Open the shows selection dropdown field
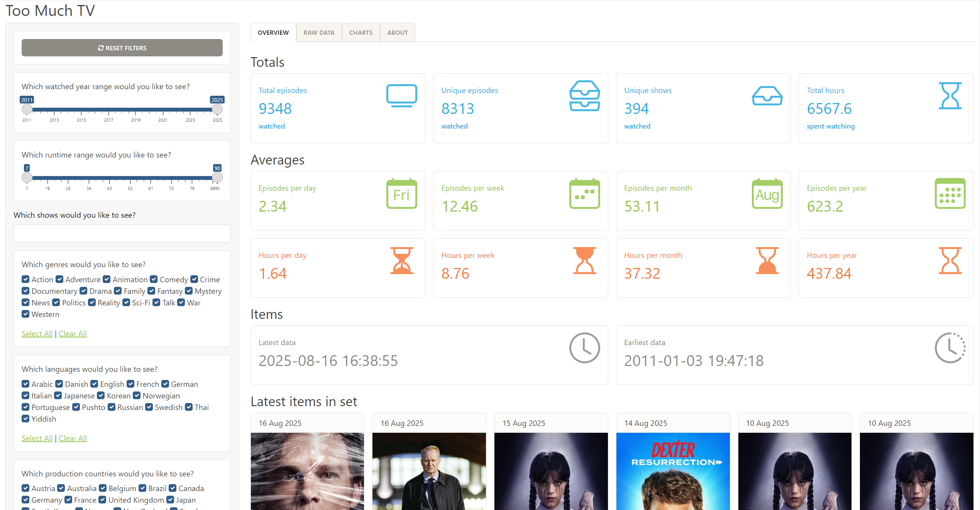The image size is (980, 510). pos(122,233)
